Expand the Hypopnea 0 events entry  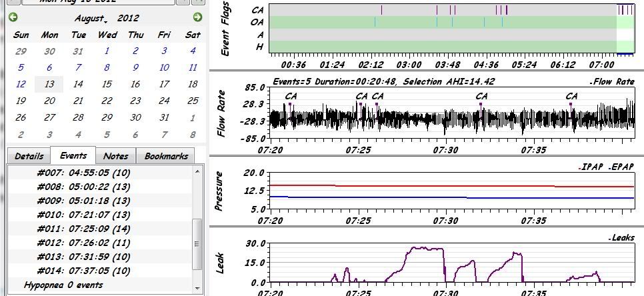(x=63, y=285)
